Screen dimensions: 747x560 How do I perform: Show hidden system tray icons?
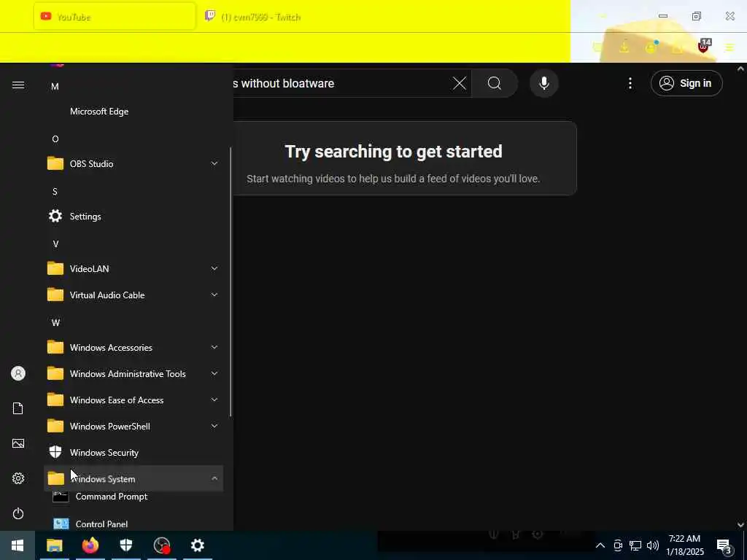pyautogui.click(x=600, y=545)
